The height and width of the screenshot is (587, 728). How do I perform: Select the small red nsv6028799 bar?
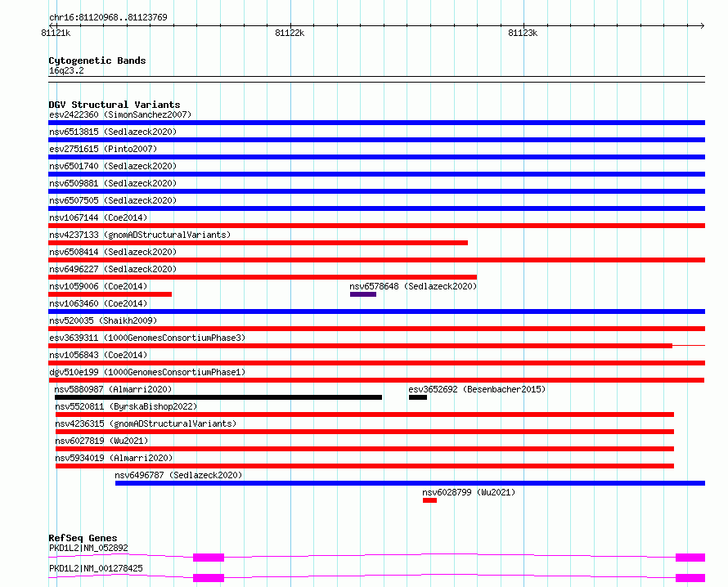[x=429, y=500]
